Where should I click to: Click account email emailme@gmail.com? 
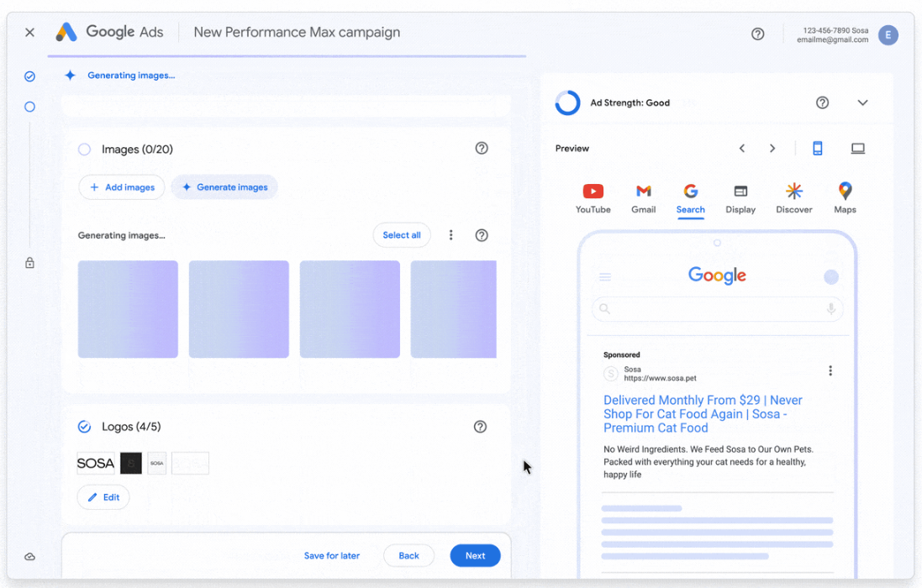tap(832, 40)
